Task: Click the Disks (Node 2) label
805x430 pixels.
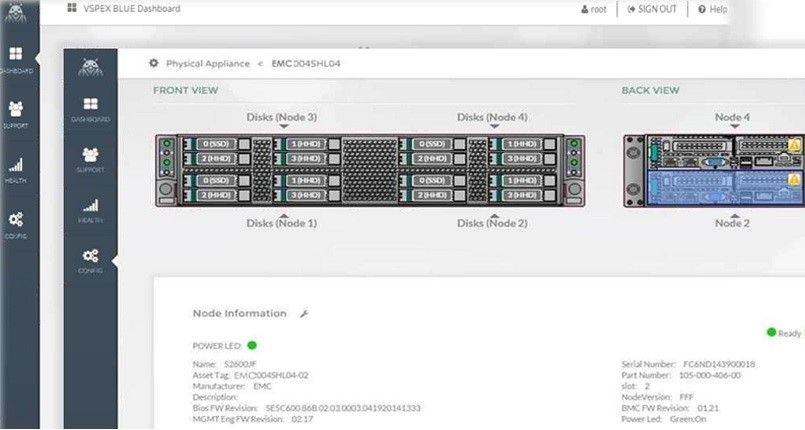Action: click(492, 223)
